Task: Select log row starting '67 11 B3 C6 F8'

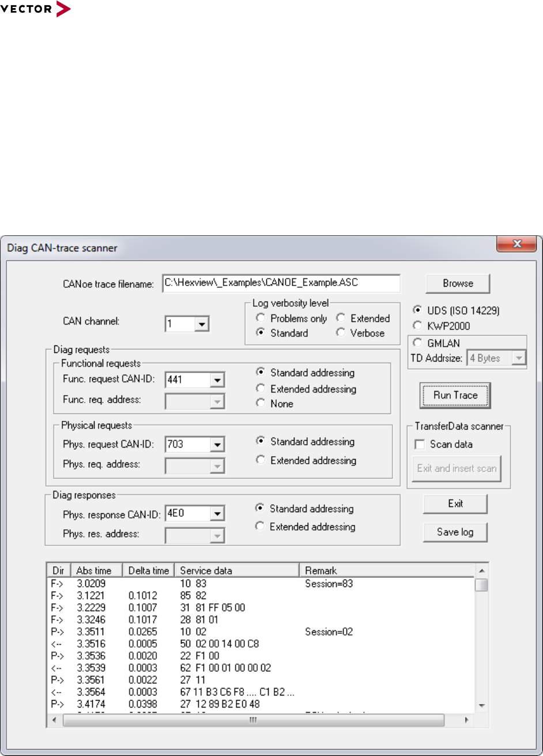Action: point(261,693)
